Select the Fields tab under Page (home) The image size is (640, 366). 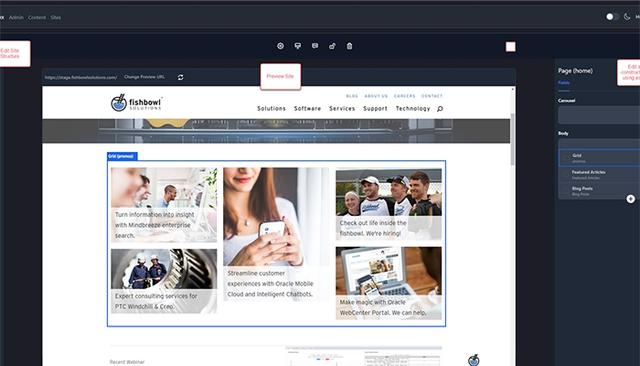[564, 83]
